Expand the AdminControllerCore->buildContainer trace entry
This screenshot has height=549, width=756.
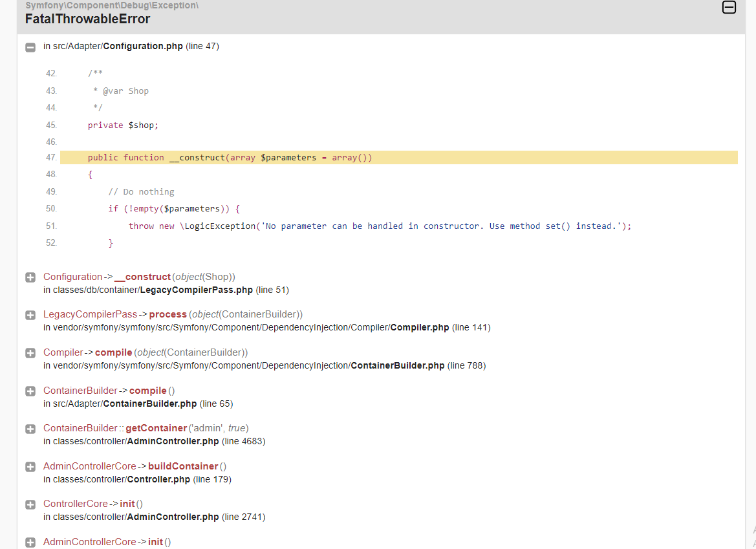30,467
